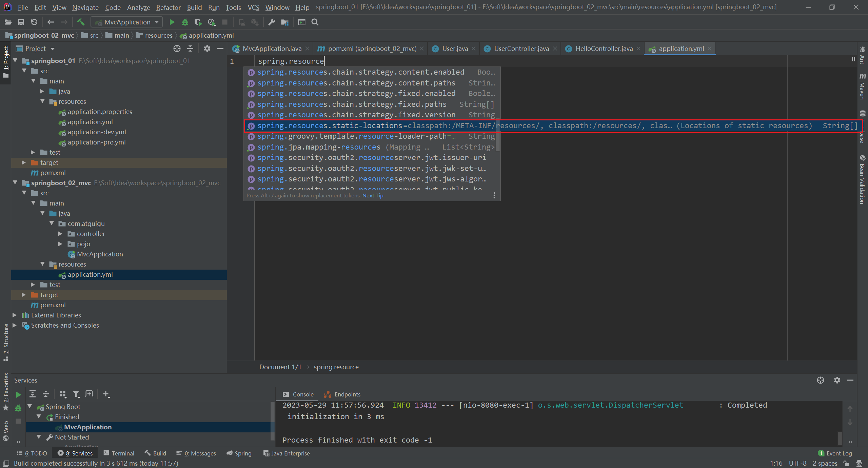This screenshot has height=468, width=868.
Task: Open Project Structure toolbar icon
Action: (285, 22)
